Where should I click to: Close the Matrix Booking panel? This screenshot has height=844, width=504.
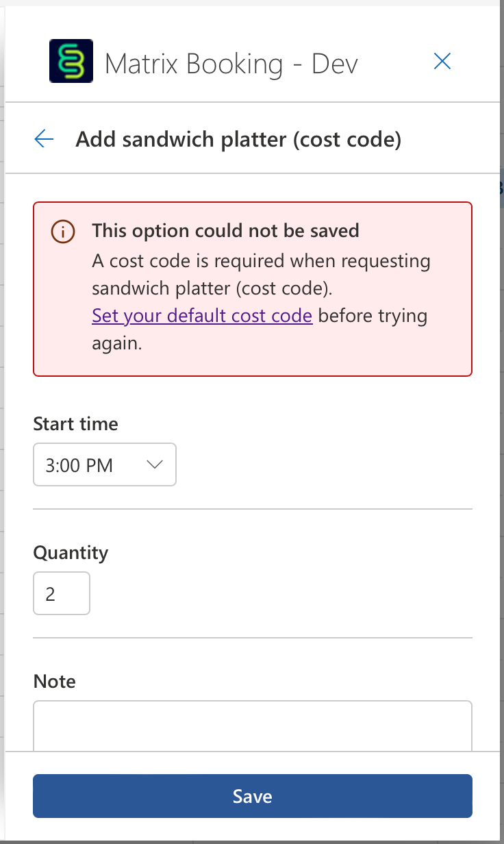[x=442, y=62]
